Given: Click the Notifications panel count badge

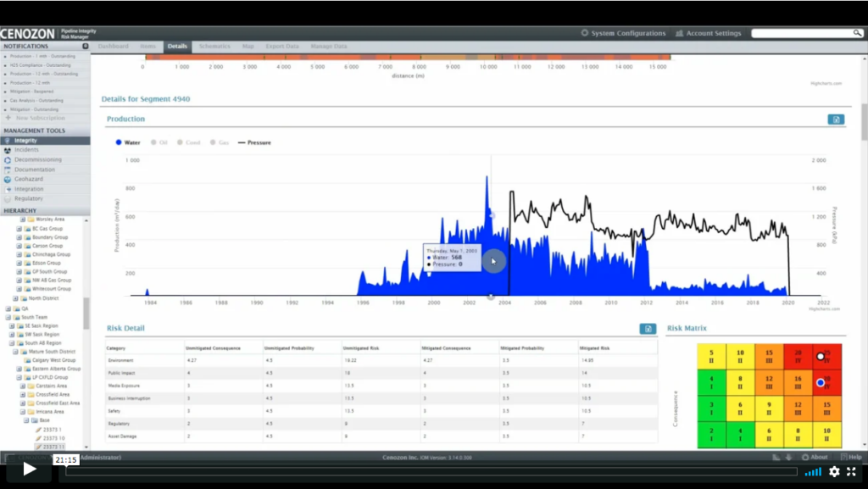Looking at the screenshot, I should pyautogui.click(x=86, y=47).
